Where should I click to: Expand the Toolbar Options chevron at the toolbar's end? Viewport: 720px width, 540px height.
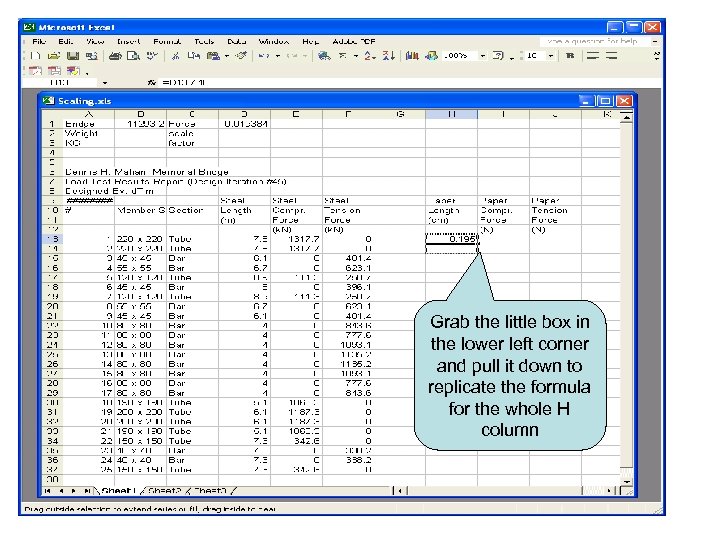657,56
